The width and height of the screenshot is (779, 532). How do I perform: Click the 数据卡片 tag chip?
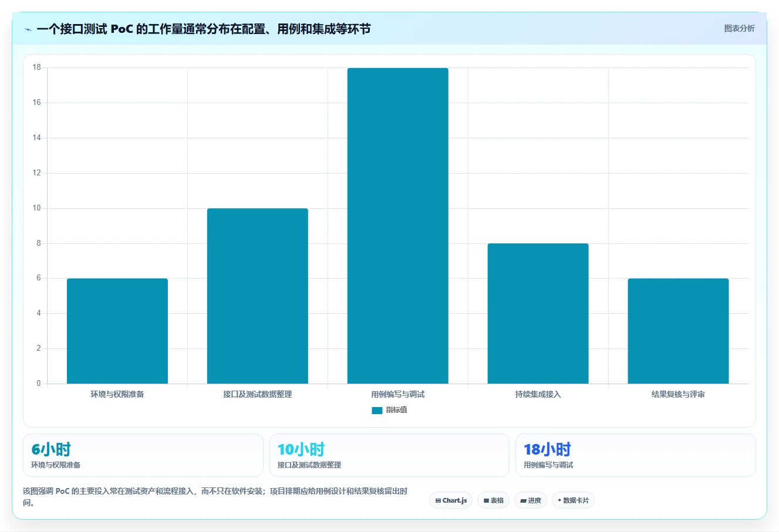[573, 500]
